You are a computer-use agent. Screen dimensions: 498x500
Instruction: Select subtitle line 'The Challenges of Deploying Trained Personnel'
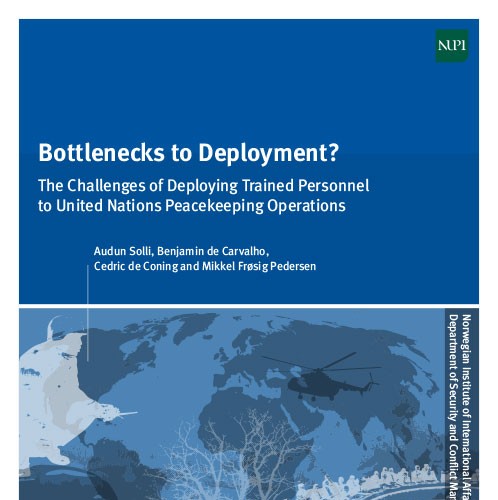204,186
